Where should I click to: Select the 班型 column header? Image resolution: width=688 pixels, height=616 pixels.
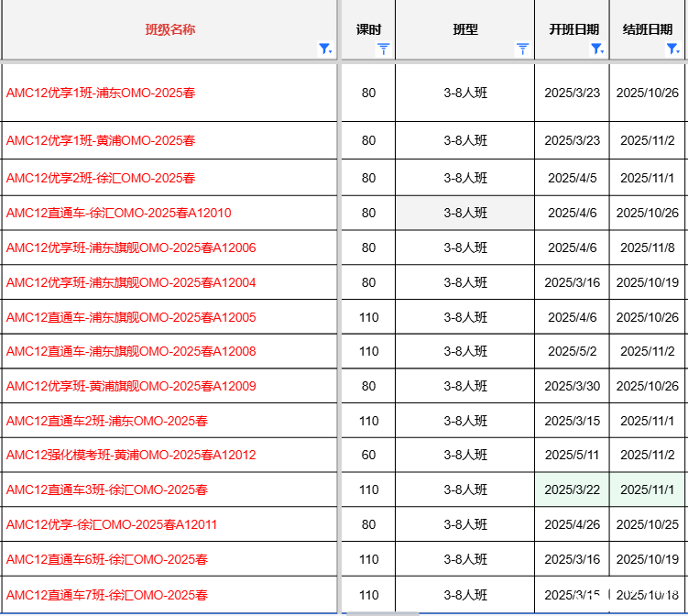point(465,29)
